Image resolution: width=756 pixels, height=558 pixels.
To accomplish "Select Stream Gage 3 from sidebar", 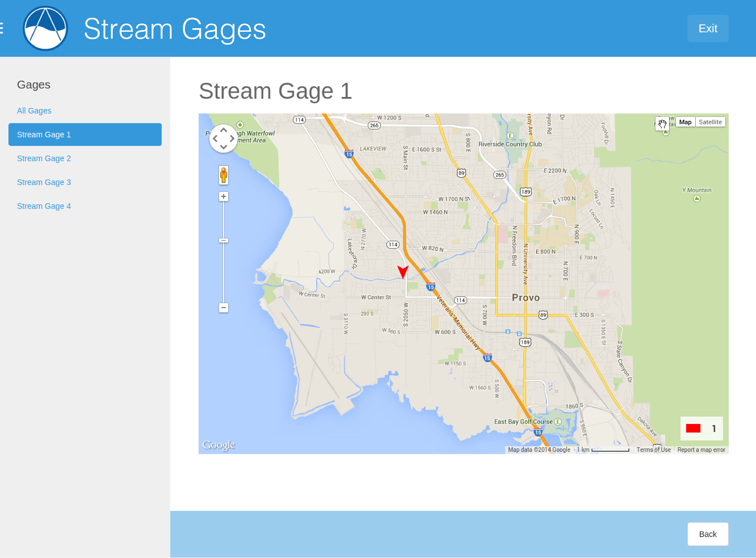I will pyautogui.click(x=44, y=182).
